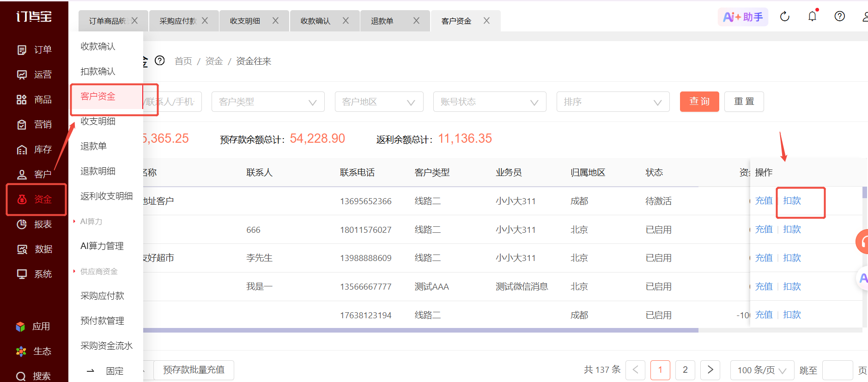Expand the 客户地区 dropdown

tap(379, 102)
